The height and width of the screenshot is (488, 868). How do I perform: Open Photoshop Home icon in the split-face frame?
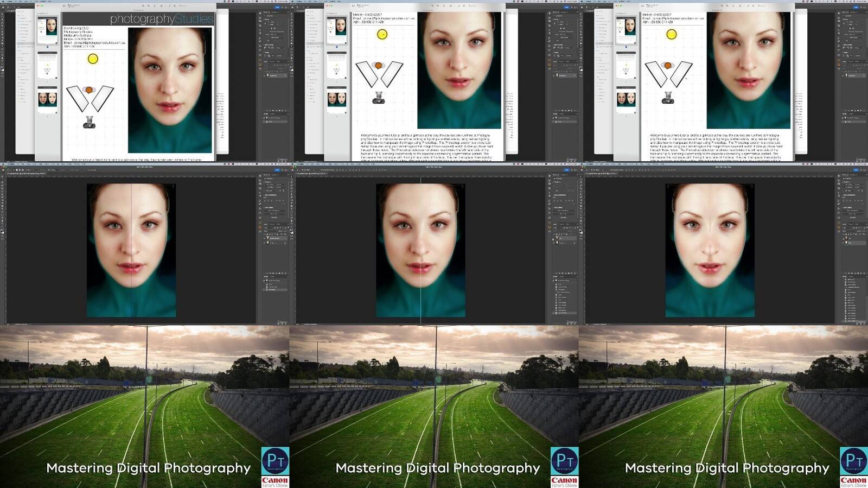(3, 170)
